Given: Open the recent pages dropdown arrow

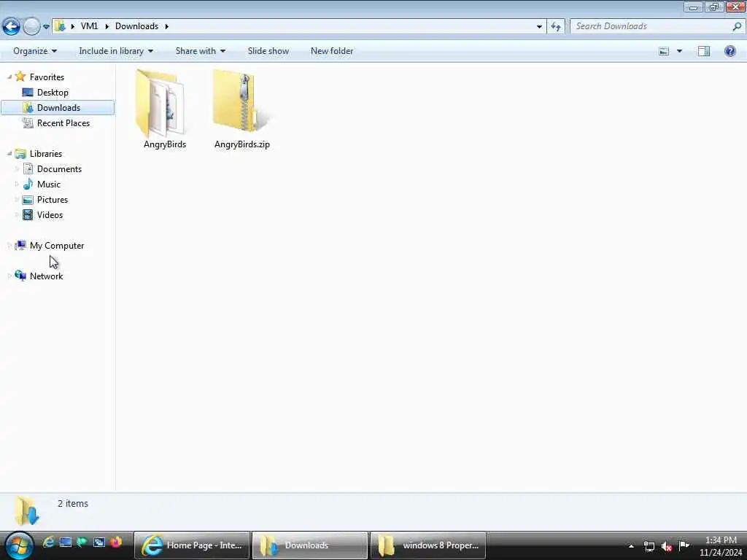Looking at the screenshot, I should click(46, 27).
